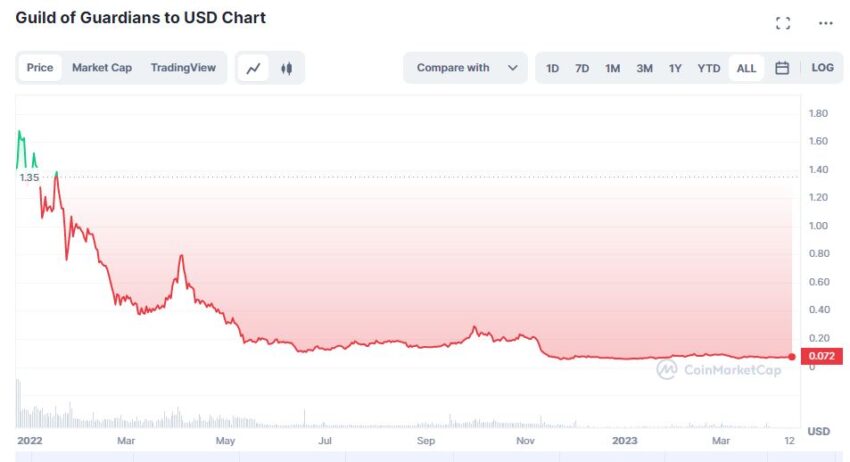Viewport: 850px width, 462px height.
Task: Choose the 1M range button
Action: 613,68
